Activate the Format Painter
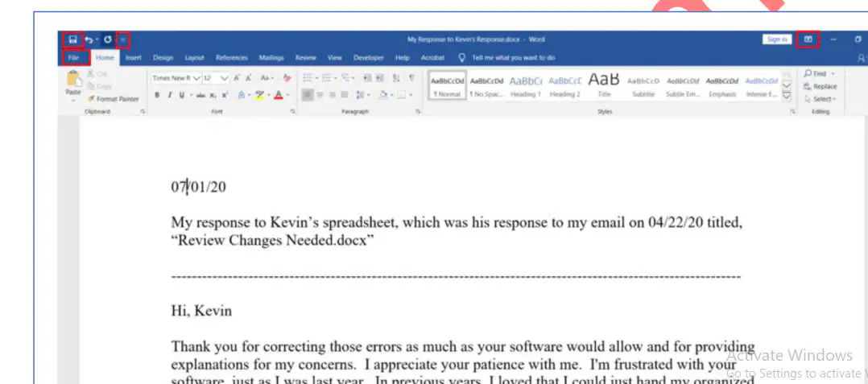868x384 pixels. click(114, 99)
